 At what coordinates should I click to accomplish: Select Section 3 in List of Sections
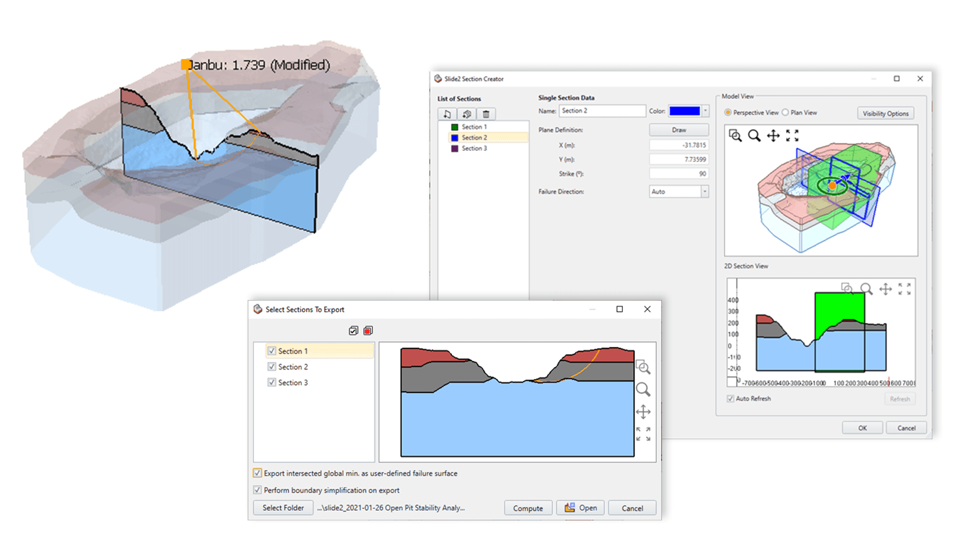pos(474,148)
